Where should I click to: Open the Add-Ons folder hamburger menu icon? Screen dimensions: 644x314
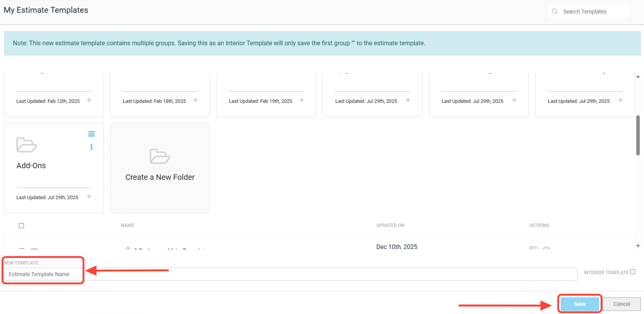(92, 134)
